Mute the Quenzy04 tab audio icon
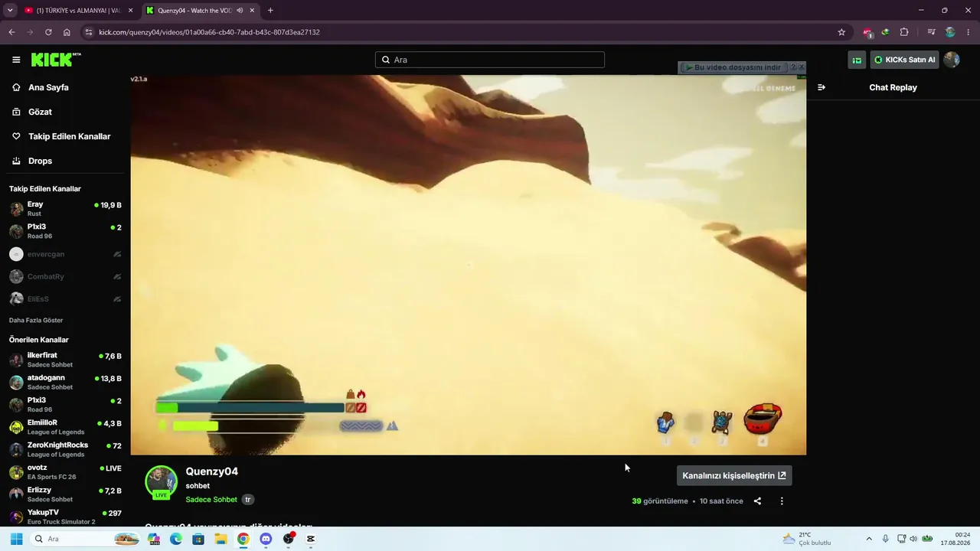This screenshot has width=980, height=551. point(240,11)
